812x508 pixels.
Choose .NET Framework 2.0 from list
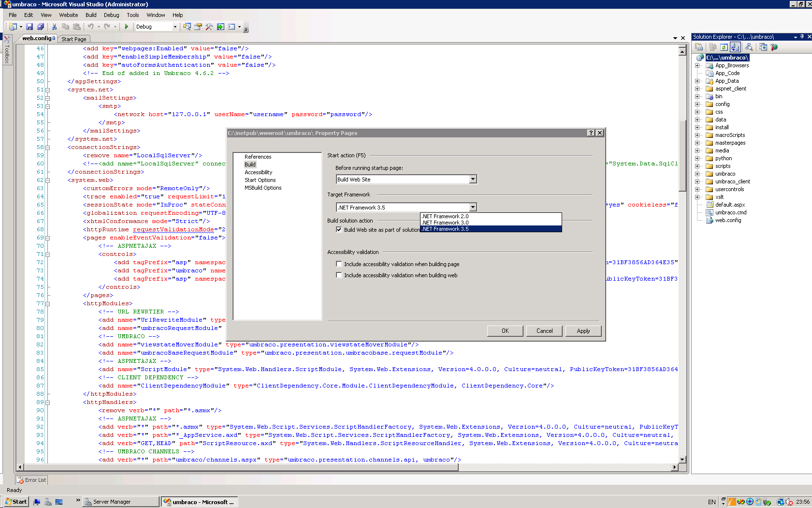[x=491, y=216]
